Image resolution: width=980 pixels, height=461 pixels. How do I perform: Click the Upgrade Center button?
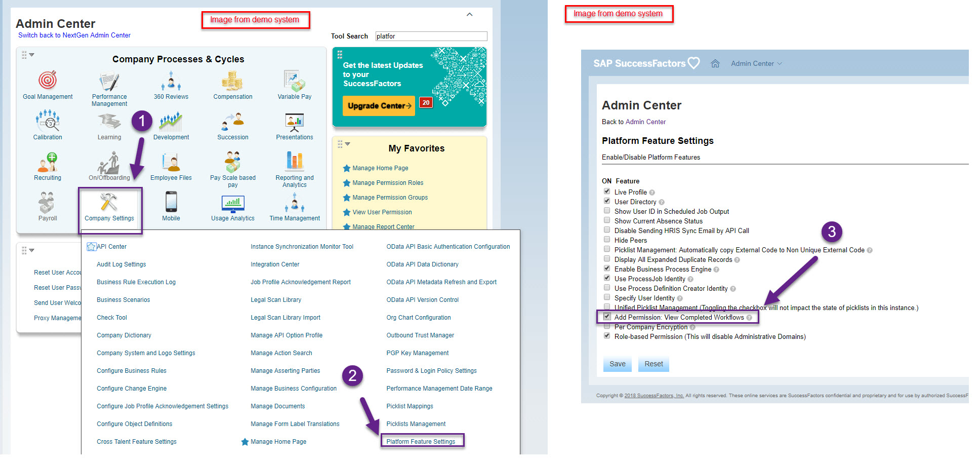coord(379,106)
